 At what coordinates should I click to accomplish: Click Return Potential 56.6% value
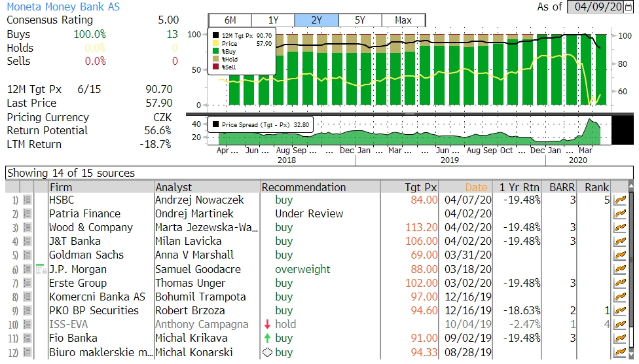tap(158, 130)
